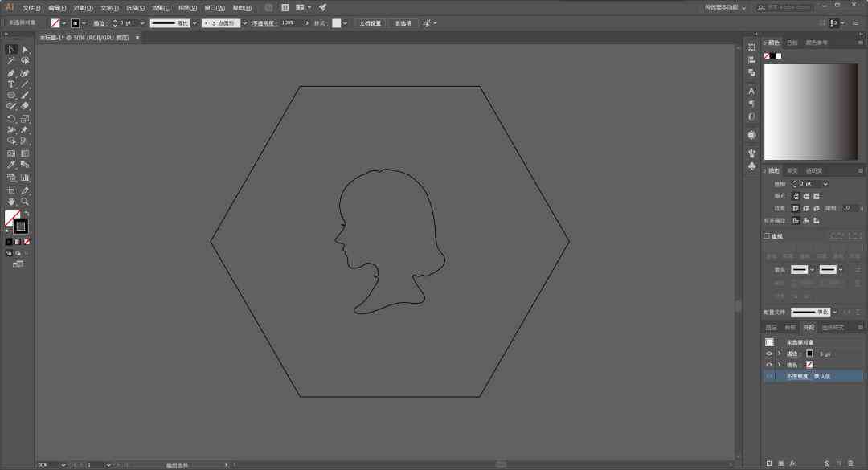The image size is (868, 470).
Task: Select the Lasso tool
Action: 25,61
